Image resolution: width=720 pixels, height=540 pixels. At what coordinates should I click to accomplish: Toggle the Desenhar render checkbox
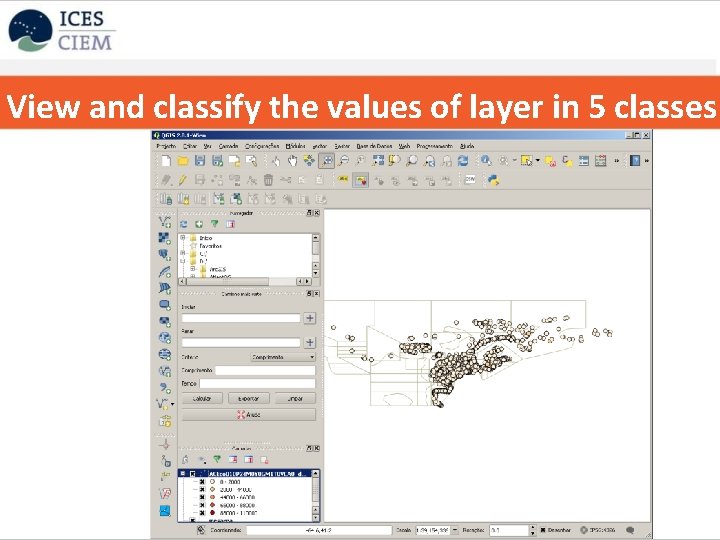(x=543, y=530)
